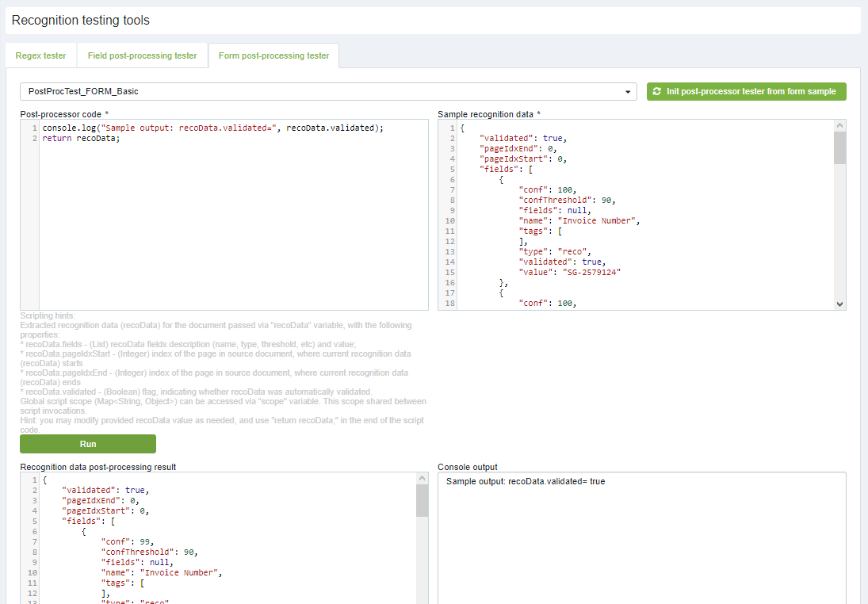Open the PostProcTest_FORM_Basic dropdown arrow
The width and height of the screenshot is (868, 604).
pos(627,92)
